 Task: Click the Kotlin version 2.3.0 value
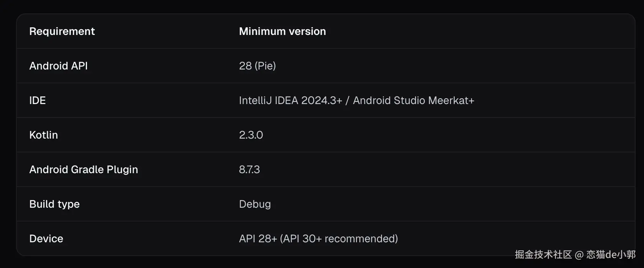click(251, 135)
